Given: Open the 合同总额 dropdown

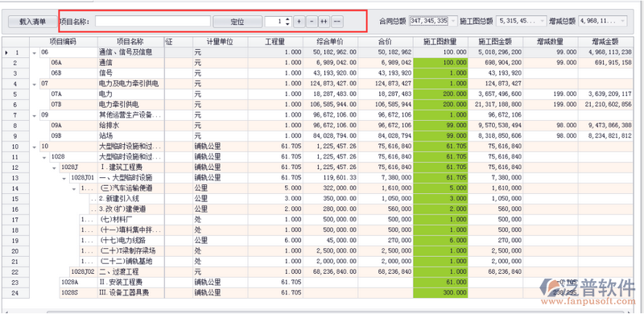Looking at the screenshot, I should [453, 21].
